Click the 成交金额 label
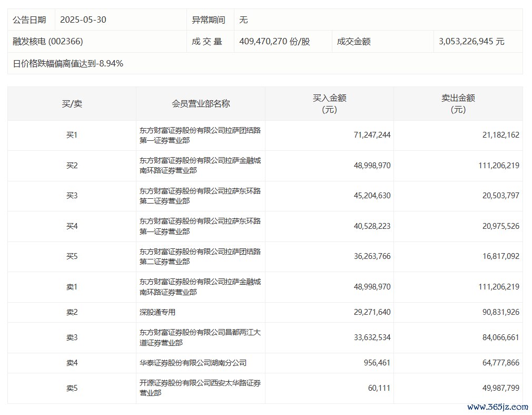The height and width of the screenshot is (415, 532). click(x=353, y=42)
